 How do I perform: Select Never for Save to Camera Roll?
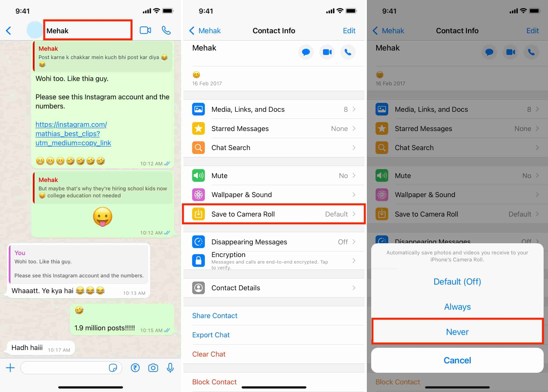pyautogui.click(x=457, y=332)
